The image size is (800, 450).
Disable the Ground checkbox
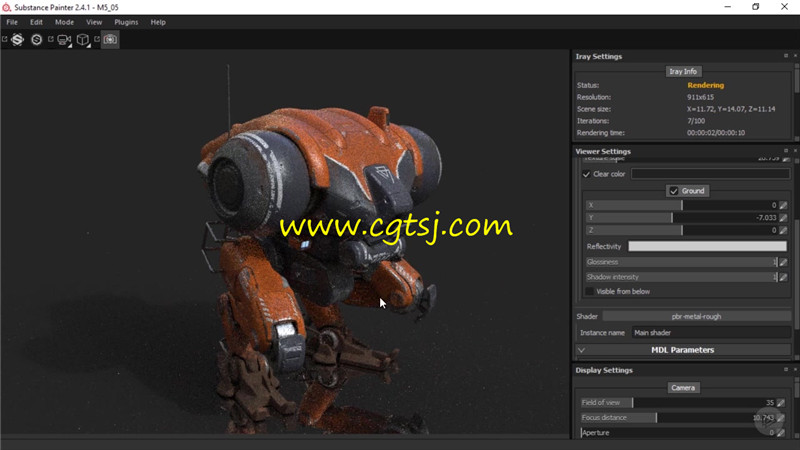[x=673, y=191]
